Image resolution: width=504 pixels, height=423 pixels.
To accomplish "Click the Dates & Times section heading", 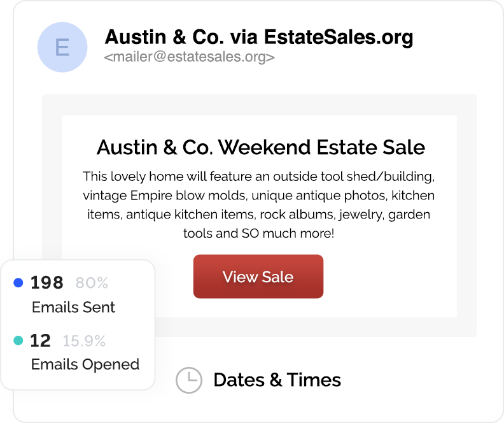I will click(x=277, y=380).
